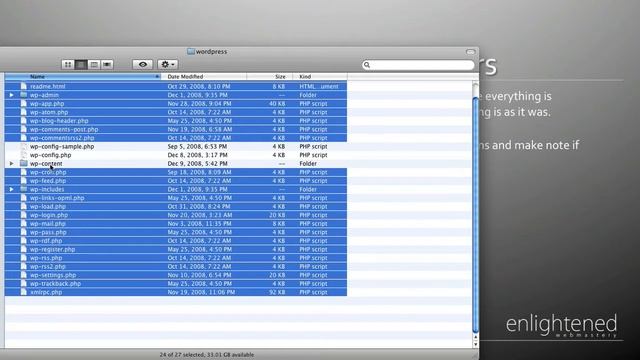Image resolution: width=640 pixels, height=360 pixels.
Task: Expand the wp-admin folder
Action: (11, 95)
